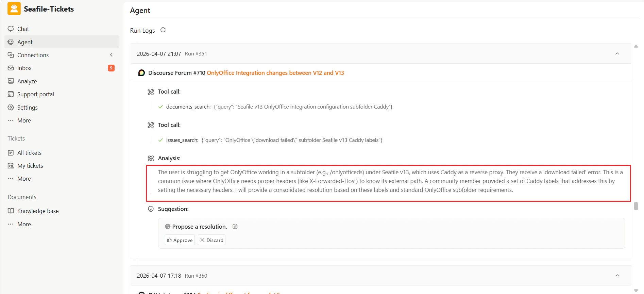This screenshot has height=294, width=644.
Task: Click the Analysis atom icon
Action: [x=151, y=158]
